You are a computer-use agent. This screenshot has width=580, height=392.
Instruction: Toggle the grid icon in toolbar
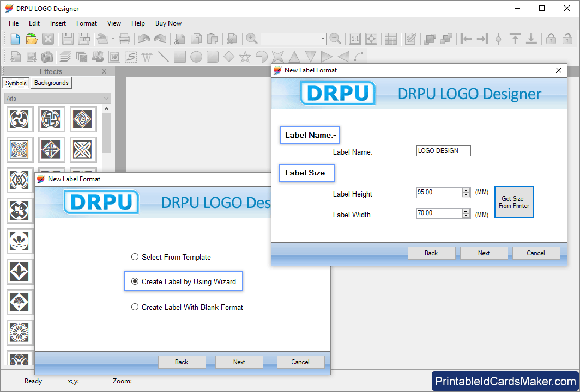point(391,39)
